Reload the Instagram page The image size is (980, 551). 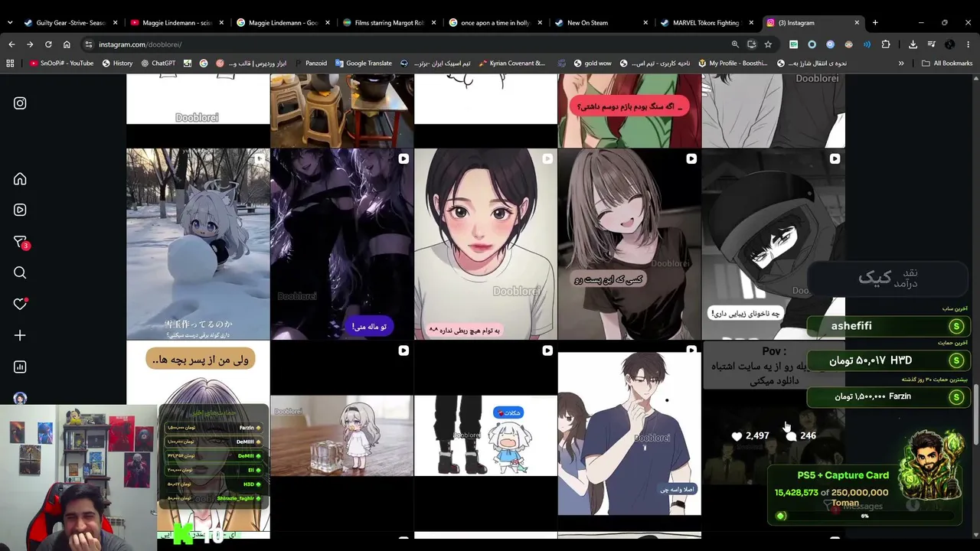point(48,44)
